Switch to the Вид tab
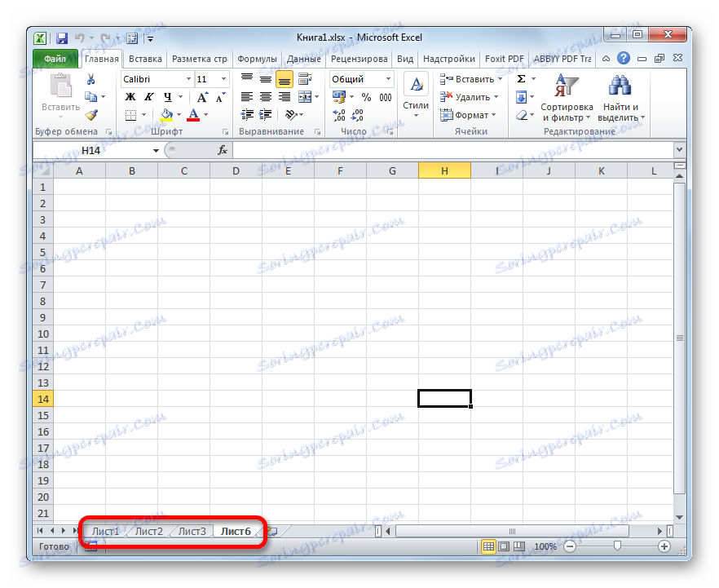This screenshot has width=719, height=588. (405, 59)
